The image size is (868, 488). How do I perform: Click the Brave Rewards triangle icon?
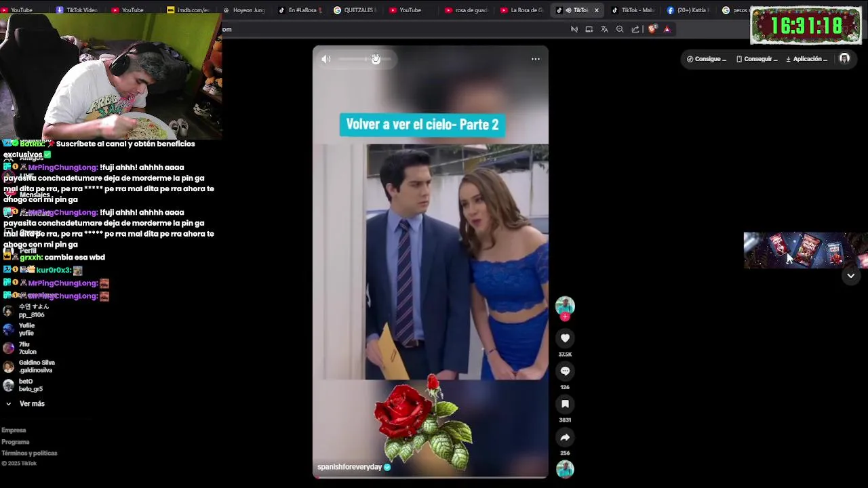(667, 29)
